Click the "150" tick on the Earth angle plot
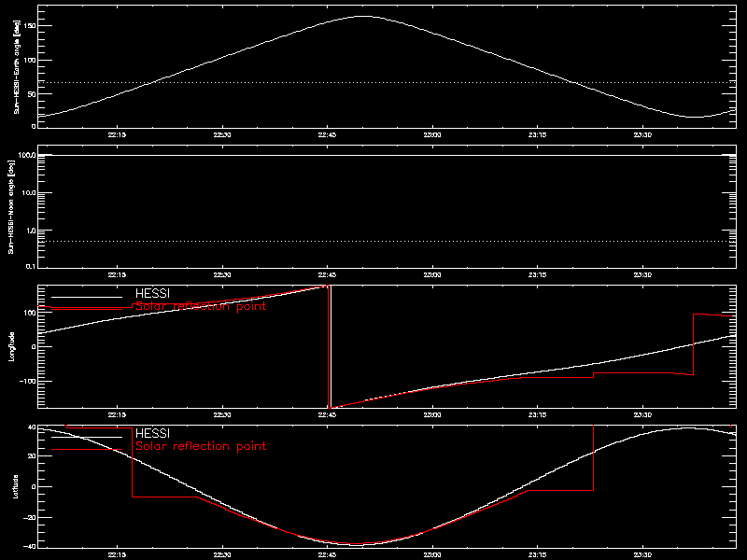747x560 pixels. click(30, 26)
